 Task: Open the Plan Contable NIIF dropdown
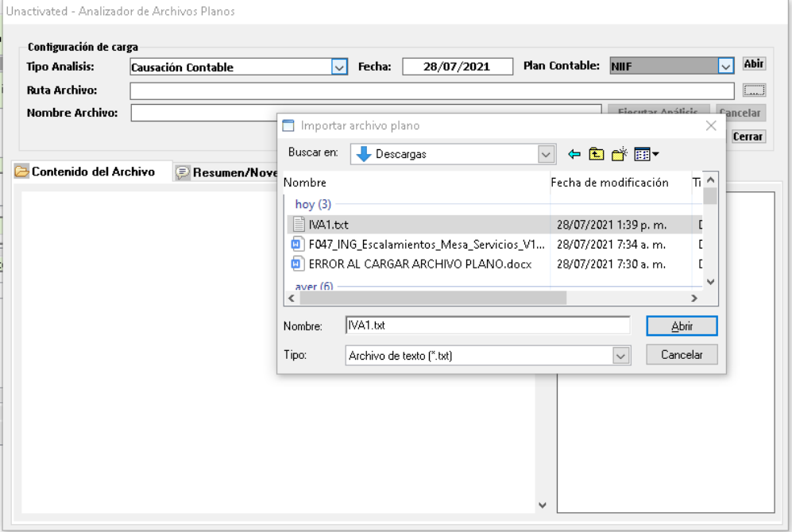[x=724, y=66]
